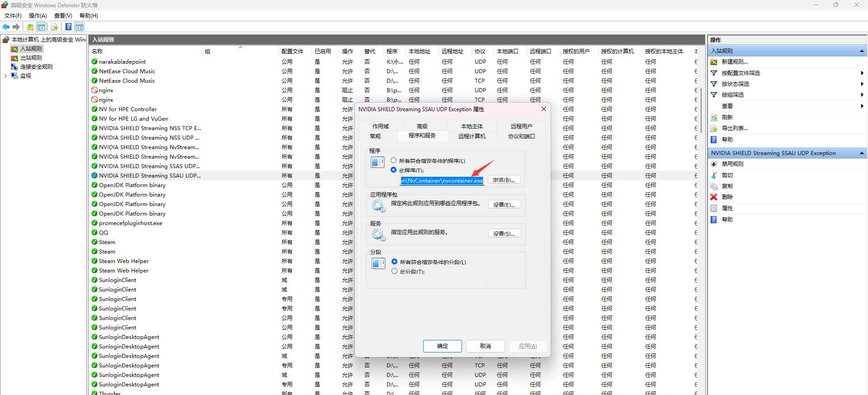Viewport: 868px width, 395px height.
Task: Click the New Rule (新建规则) icon
Action: click(714, 62)
